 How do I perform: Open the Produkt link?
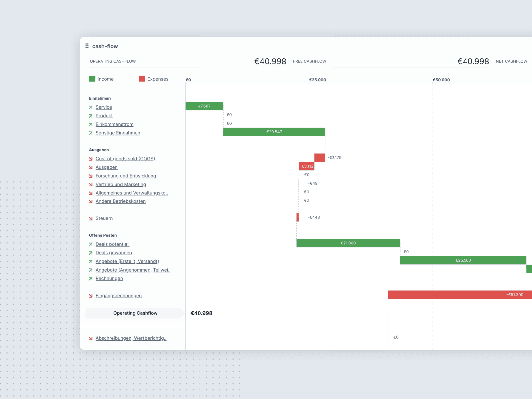104,116
